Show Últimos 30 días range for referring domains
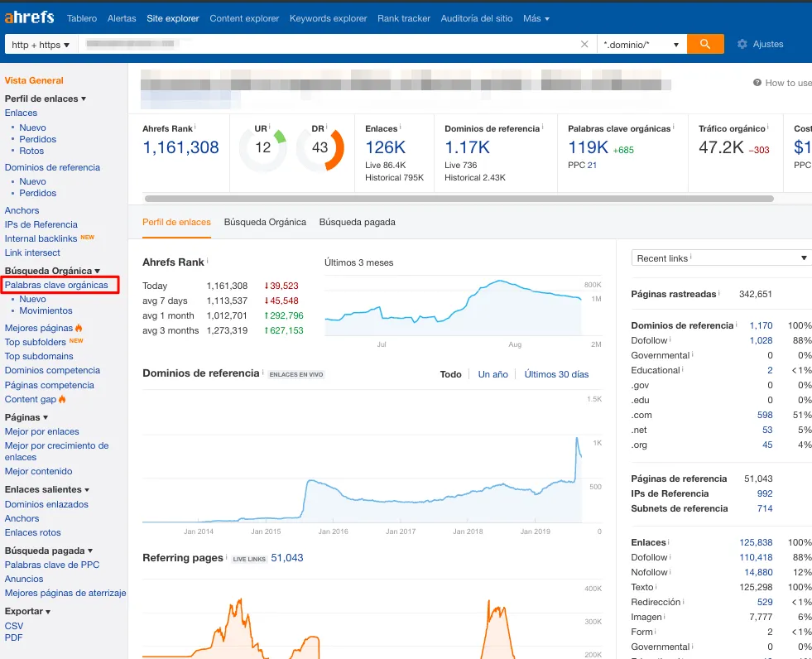Viewport: 812px width, 659px height. 556,374
